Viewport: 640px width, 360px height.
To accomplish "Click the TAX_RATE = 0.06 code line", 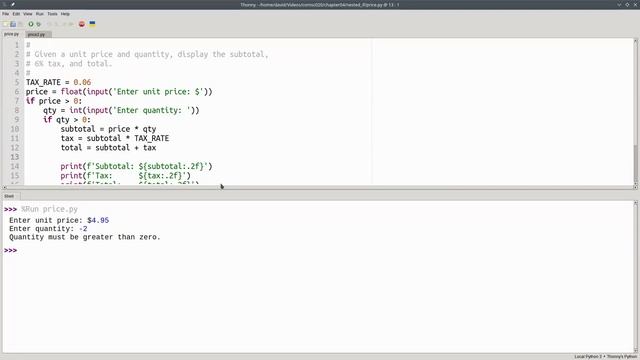I will click(x=58, y=82).
